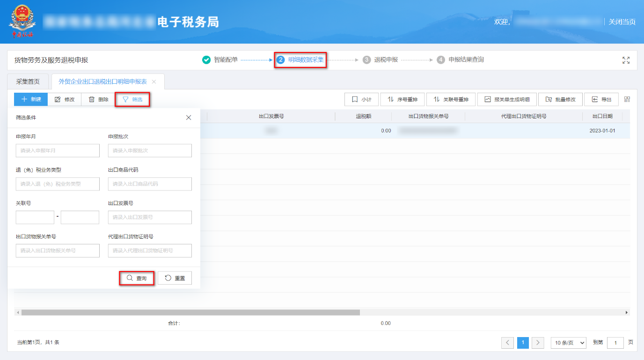This screenshot has width=644, height=360.
Task: Click the 重置 reset button
Action: point(175,278)
